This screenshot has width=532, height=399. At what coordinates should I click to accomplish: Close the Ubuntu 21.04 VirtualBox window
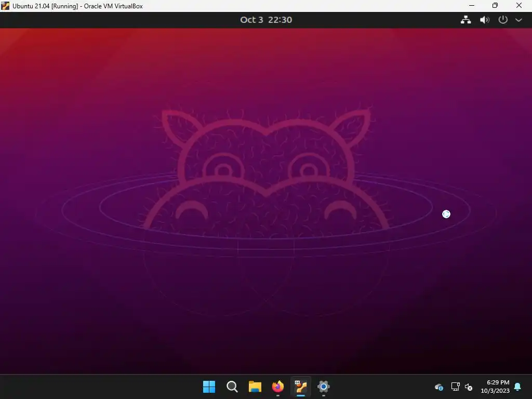[519, 5]
